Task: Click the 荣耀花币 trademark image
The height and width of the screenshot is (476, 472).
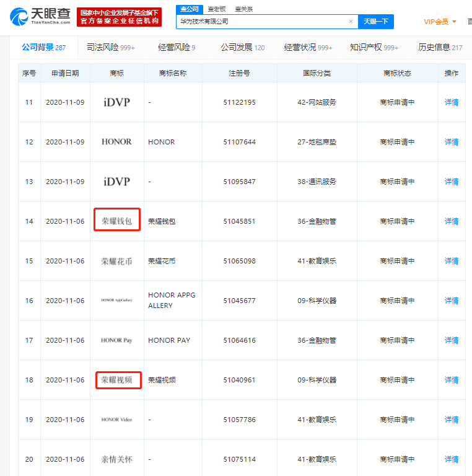Action: [117, 261]
